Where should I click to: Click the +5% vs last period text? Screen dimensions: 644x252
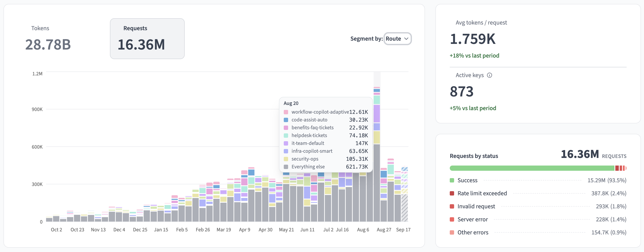point(473,108)
